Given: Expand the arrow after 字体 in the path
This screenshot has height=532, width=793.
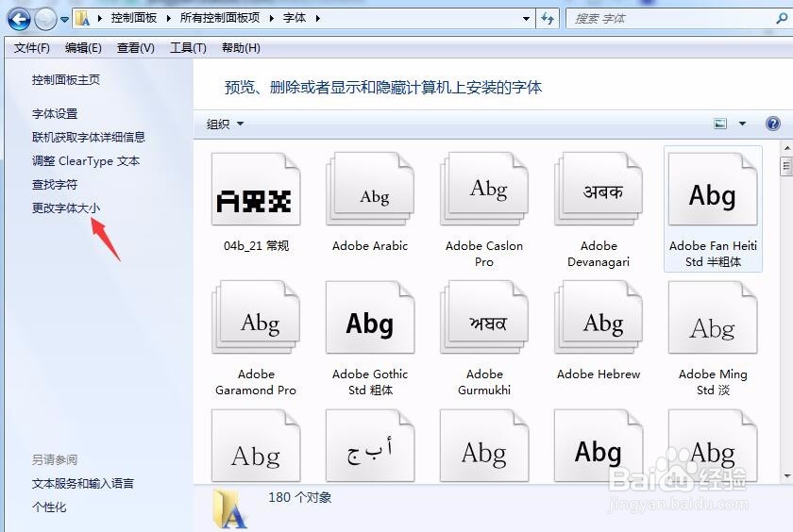Looking at the screenshot, I should (317, 18).
